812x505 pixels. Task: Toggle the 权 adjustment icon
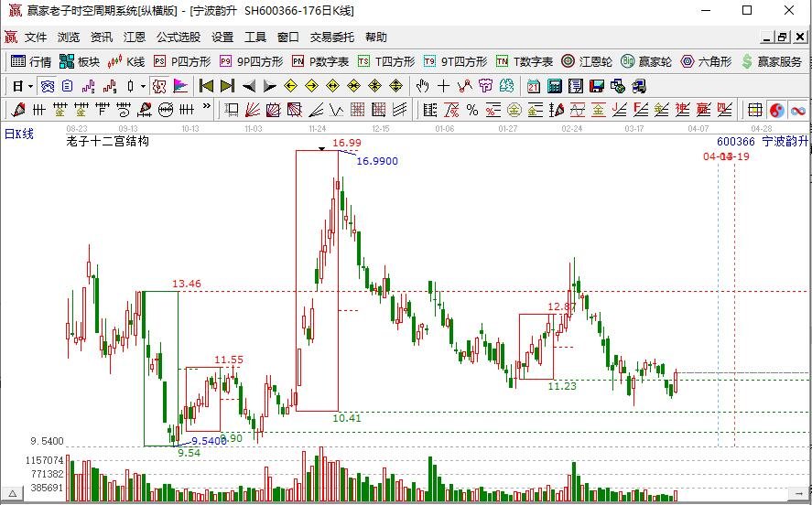159,86
